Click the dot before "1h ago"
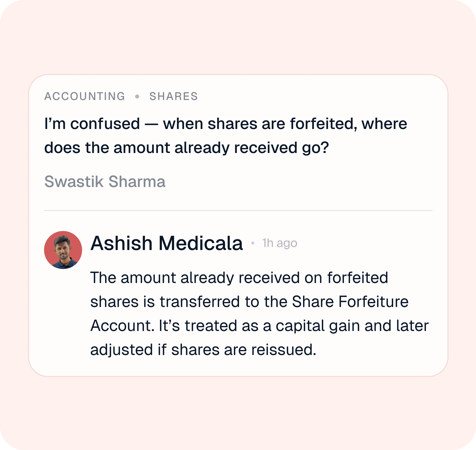The height and width of the screenshot is (450, 476). point(253,243)
